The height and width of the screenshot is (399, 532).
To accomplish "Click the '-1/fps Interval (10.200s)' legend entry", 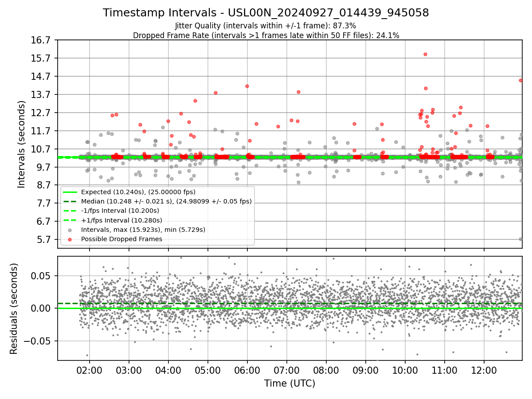I will coord(120,211).
